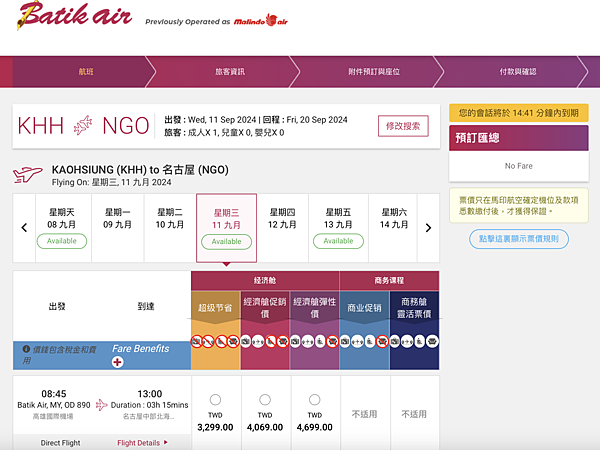Screen dimensions: 600x450
Task: Click the 修改搜索 button
Action: click(403, 126)
